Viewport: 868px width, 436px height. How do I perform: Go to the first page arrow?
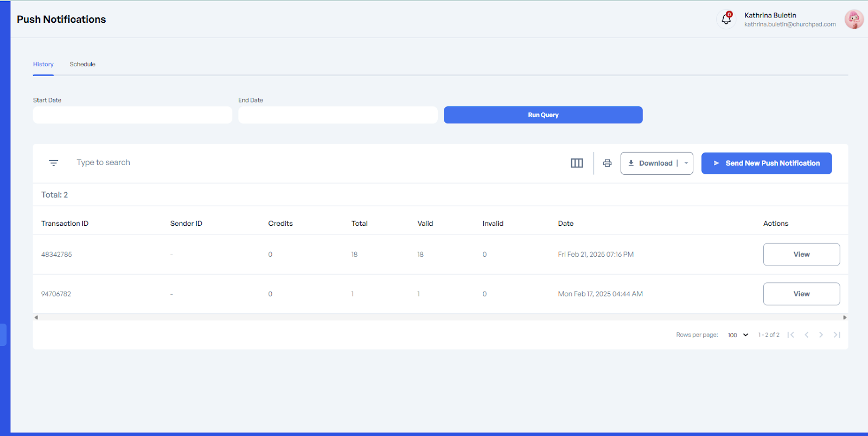point(790,335)
